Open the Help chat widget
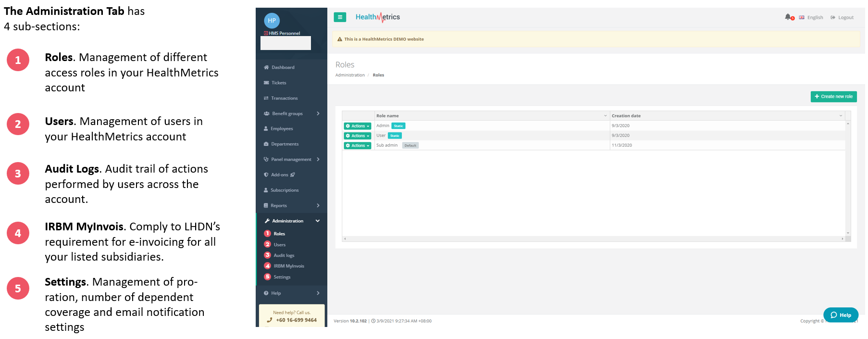The width and height of the screenshot is (868, 339). click(841, 315)
